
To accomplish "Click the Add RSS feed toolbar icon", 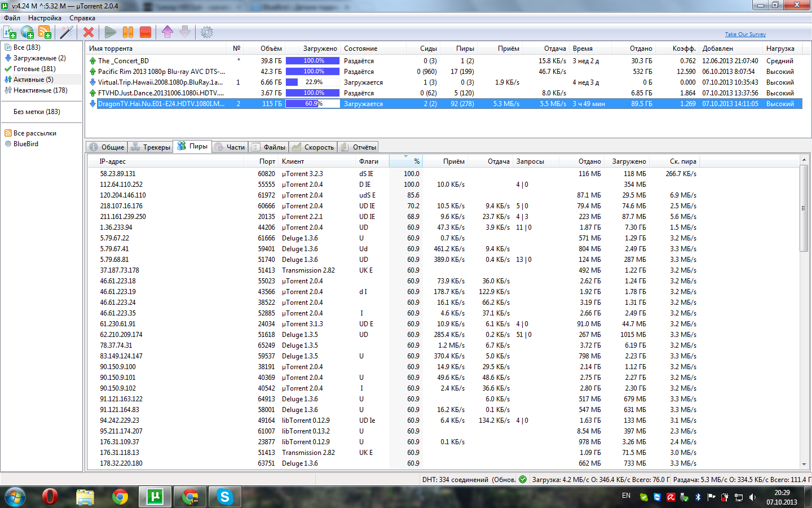I will pyautogui.click(x=45, y=33).
